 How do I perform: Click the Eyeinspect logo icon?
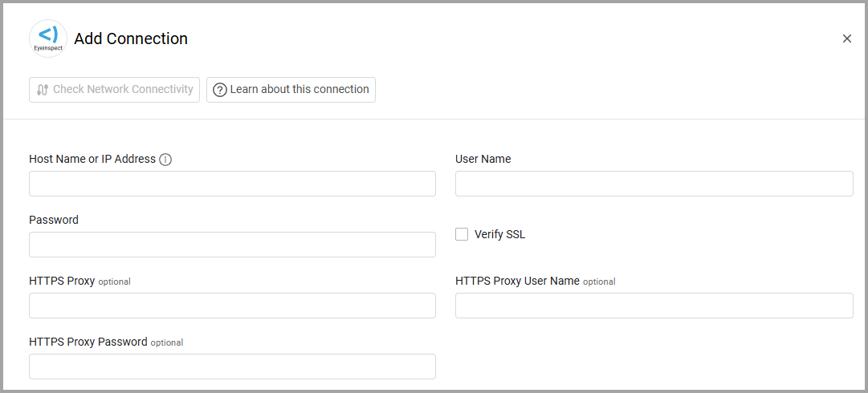(48, 38)
